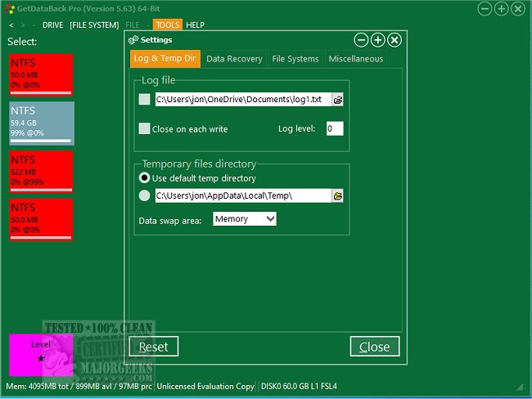Switch to Log & Temp Dir tab
The image size is (532, 399).
click(x=165, y=59)
